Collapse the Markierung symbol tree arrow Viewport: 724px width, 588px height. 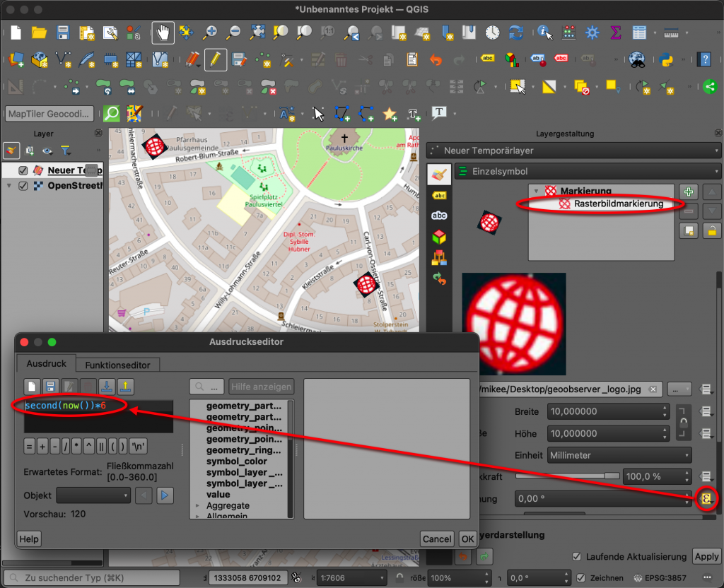[x=536, y=191]
